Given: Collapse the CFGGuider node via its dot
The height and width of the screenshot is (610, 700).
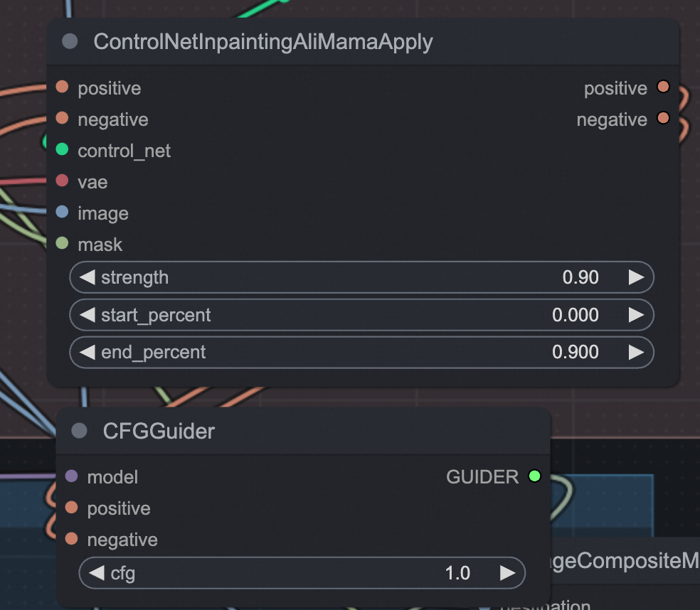Looking at the screenshot, I should [x=80, y=430].
